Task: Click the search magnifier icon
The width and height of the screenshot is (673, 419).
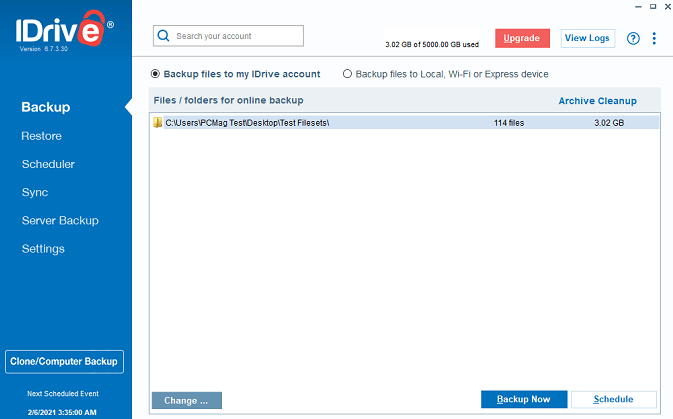Action: [163, 36]
